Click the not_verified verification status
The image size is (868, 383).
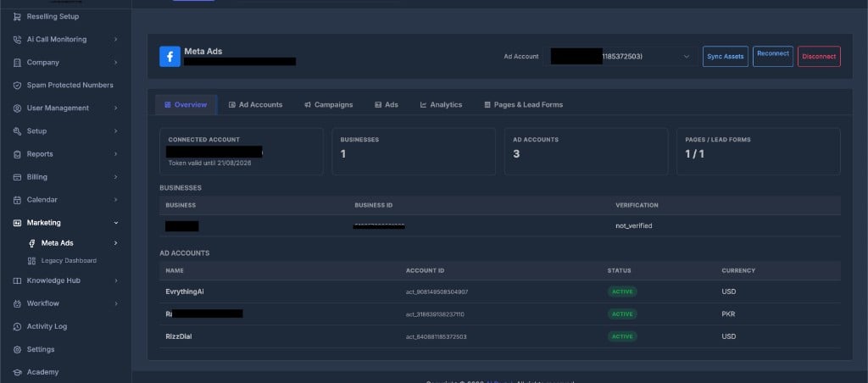tap(634, 225)
